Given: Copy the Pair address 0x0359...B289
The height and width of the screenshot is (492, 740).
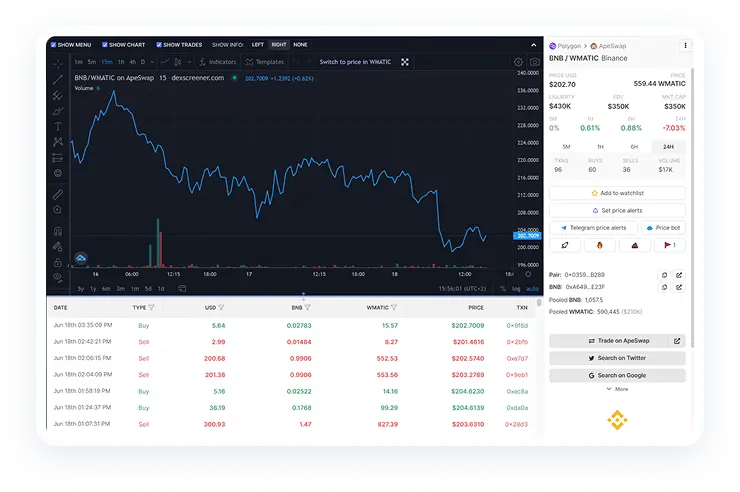Looking at the screenshot, I should point(664,275).
